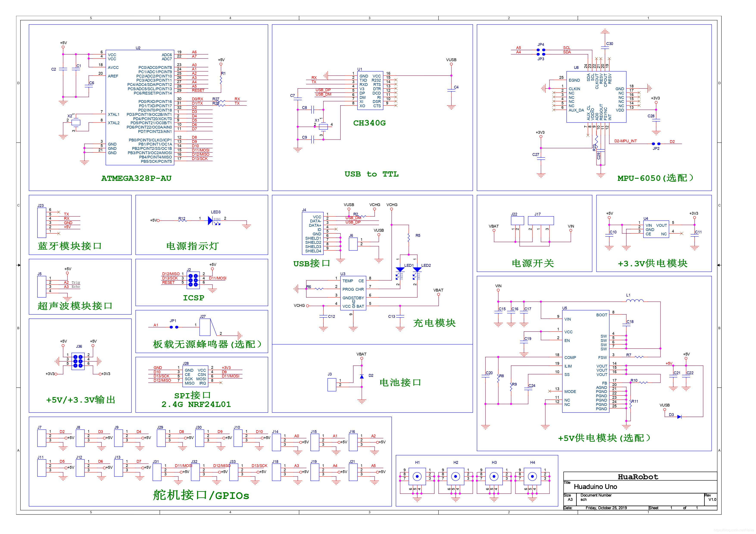Screen dimensions: 756x534
Task: Click the '超声波模块接口' label
Action: [x=75, y=306]
